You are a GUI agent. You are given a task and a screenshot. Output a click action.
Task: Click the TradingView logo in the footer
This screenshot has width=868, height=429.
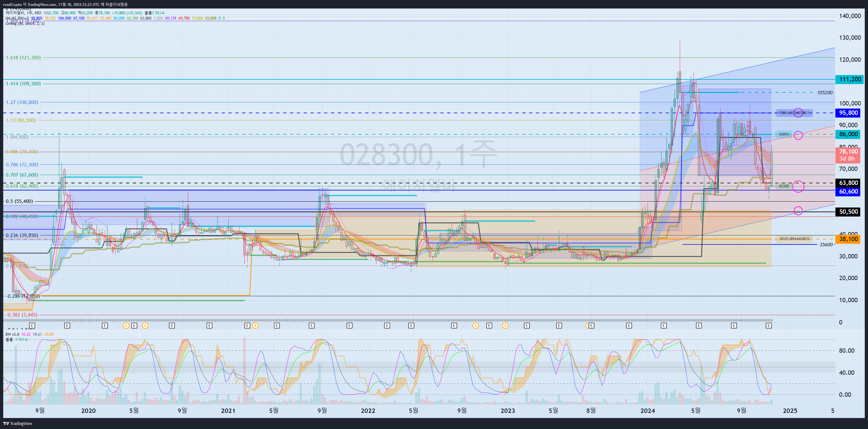tap(17, 423)
